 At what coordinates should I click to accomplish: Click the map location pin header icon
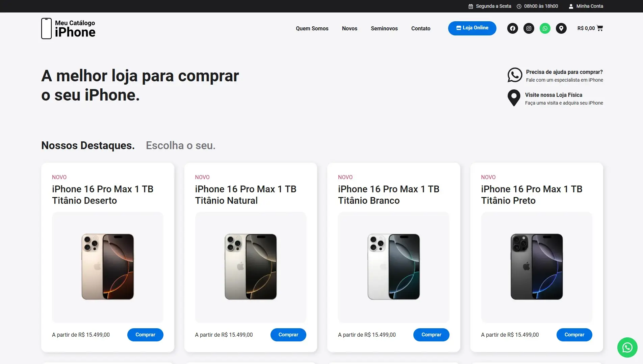tap(561, 28)
